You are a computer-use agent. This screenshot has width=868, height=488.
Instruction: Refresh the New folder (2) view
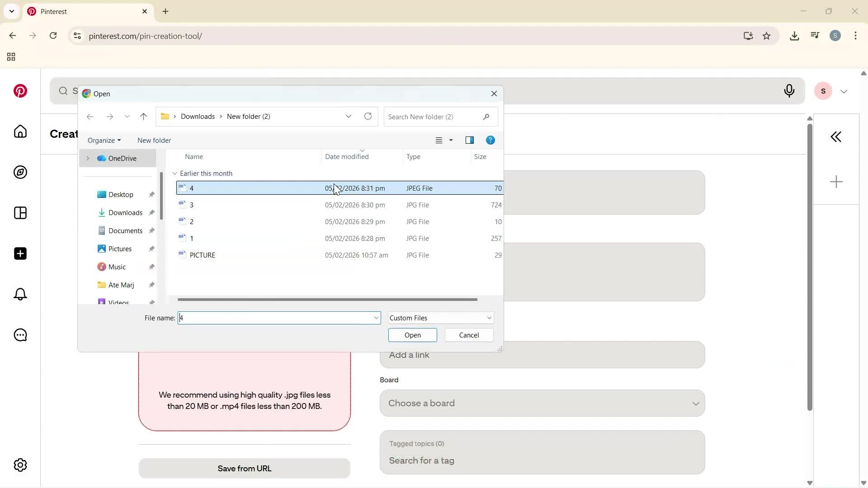[368, 116]
